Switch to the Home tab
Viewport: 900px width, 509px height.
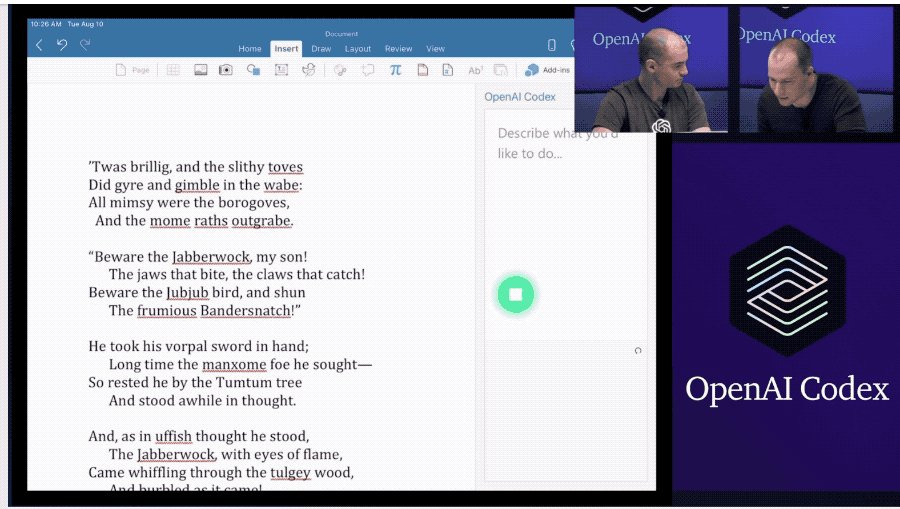point(250,49)
